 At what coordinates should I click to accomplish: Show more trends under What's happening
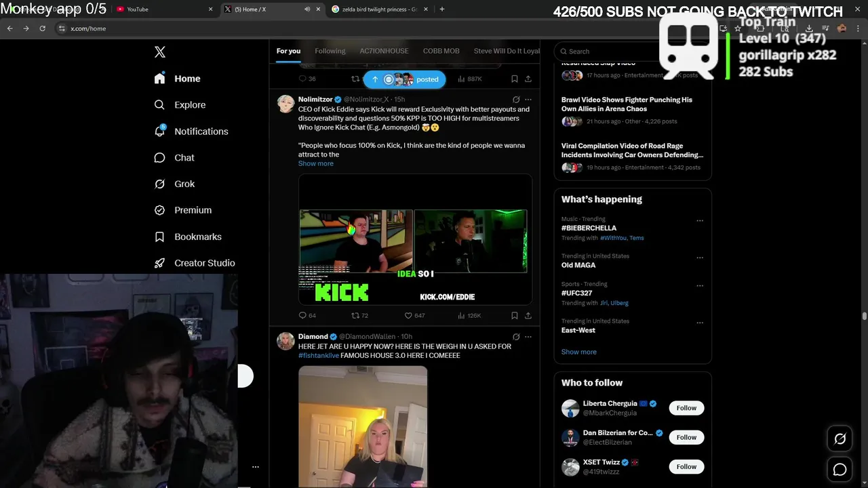[579, 352]
